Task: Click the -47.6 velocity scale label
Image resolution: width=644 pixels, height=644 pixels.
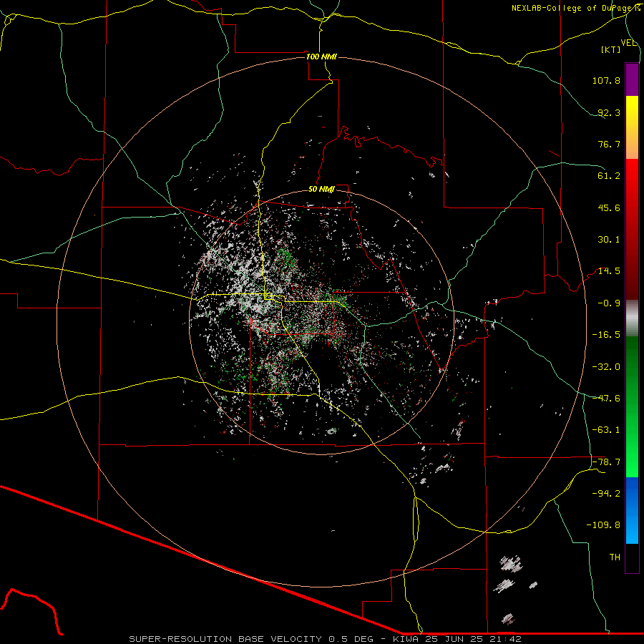Action: click(x=606, y=399)
